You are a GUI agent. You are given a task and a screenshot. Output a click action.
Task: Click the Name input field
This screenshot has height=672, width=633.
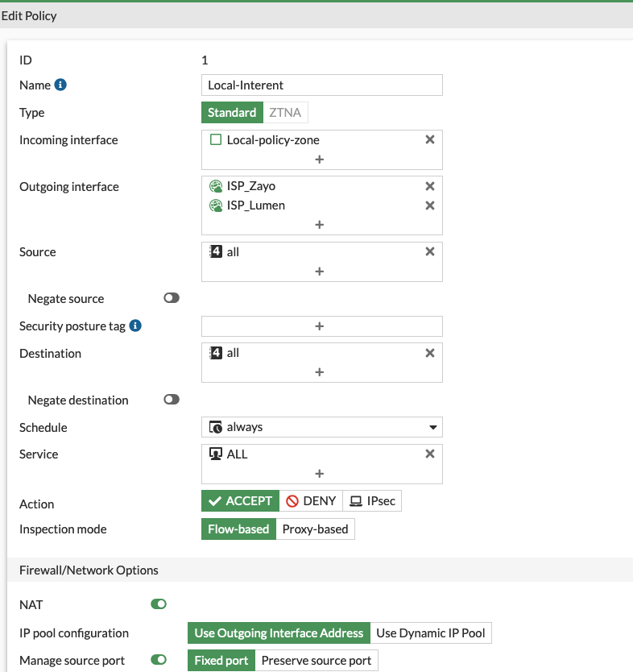click(x=321, y=85)
